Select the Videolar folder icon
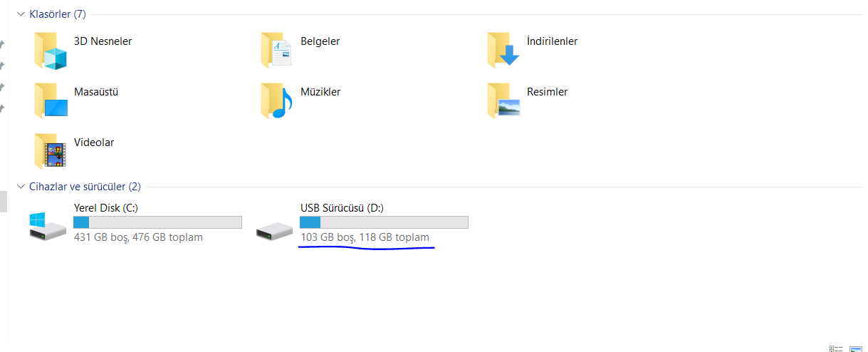The width and height of the screenshot is (868, 352). 50,150
